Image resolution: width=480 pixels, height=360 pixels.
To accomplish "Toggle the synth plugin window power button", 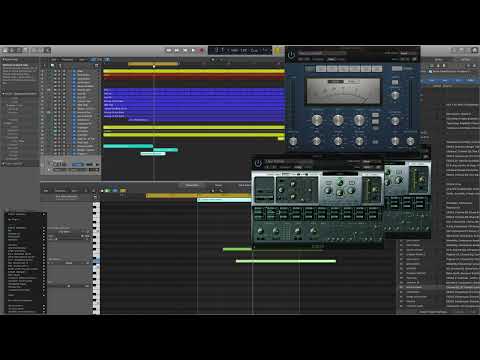I will (x=258, y=163).
